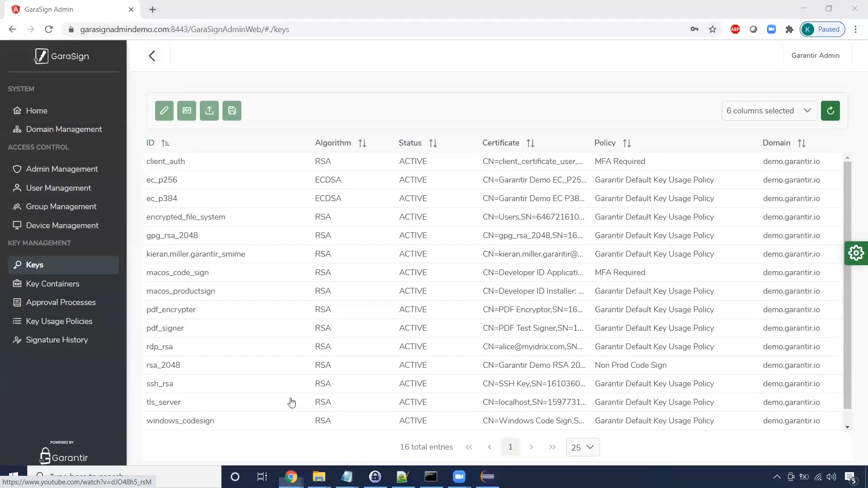This screenshot has width=868, height=488.
Task: Open the certificate details toolbar icon
Action: click(187, 111)
